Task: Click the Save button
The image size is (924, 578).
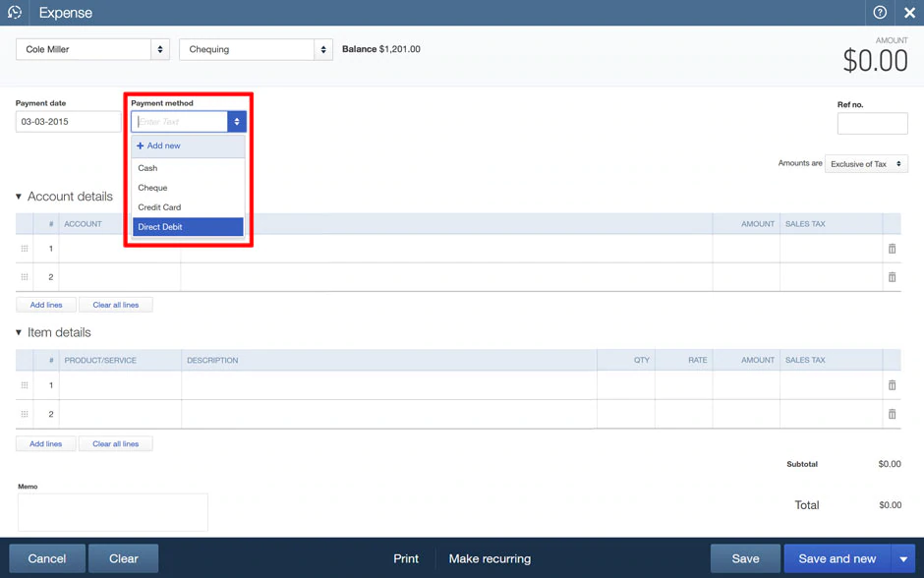Action: 745,558
